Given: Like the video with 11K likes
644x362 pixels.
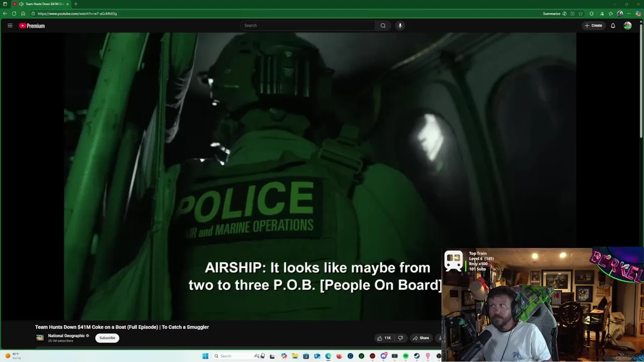Looking at the screenshot, I should coord(384,338).
